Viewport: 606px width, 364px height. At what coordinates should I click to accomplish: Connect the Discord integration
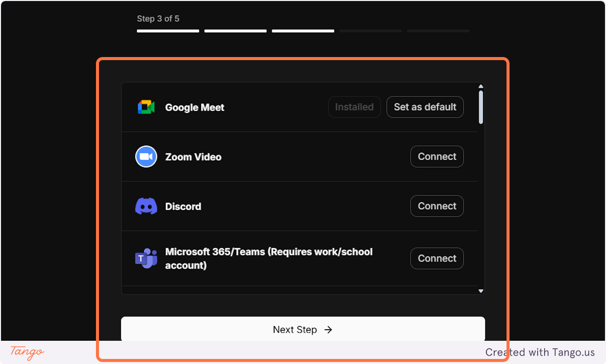click(x=436, y=206)
